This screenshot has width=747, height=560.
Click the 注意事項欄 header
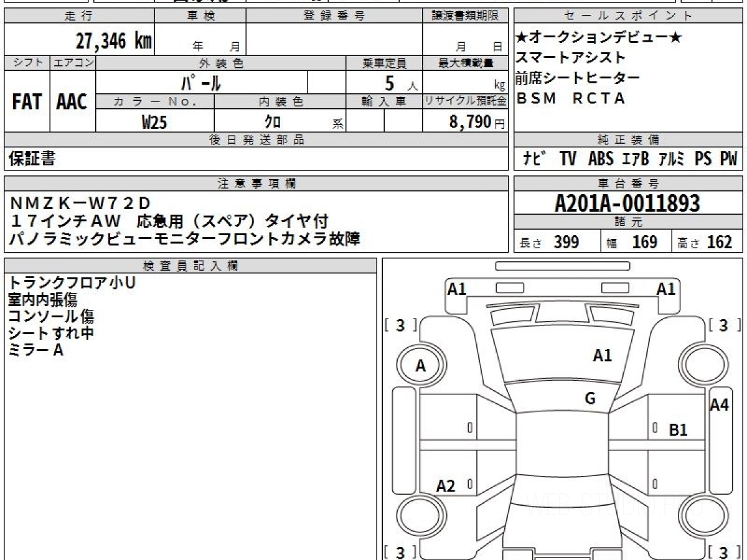[256, 184]
